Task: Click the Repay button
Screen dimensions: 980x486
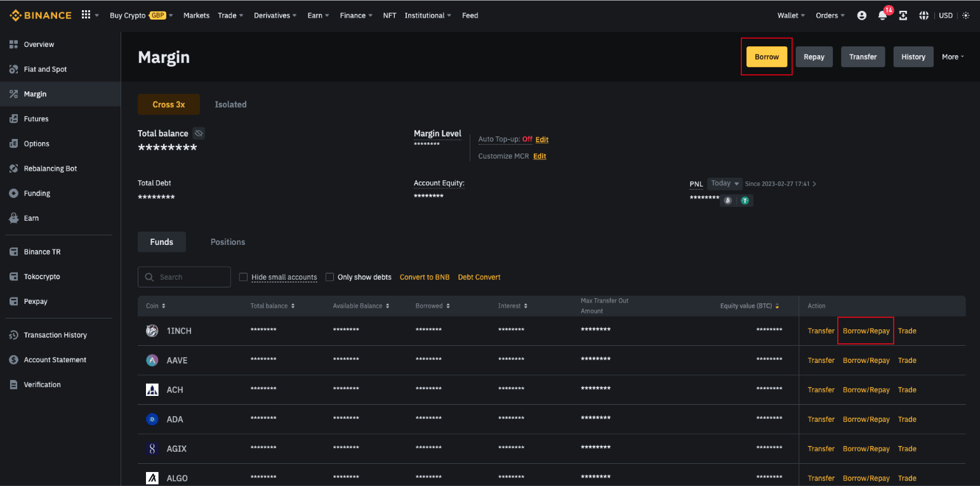Action: [x=814, y=56]
